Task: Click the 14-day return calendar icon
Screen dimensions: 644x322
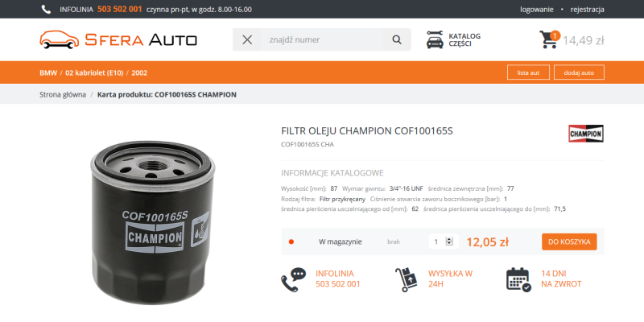Action: click(x=518, y=279)
